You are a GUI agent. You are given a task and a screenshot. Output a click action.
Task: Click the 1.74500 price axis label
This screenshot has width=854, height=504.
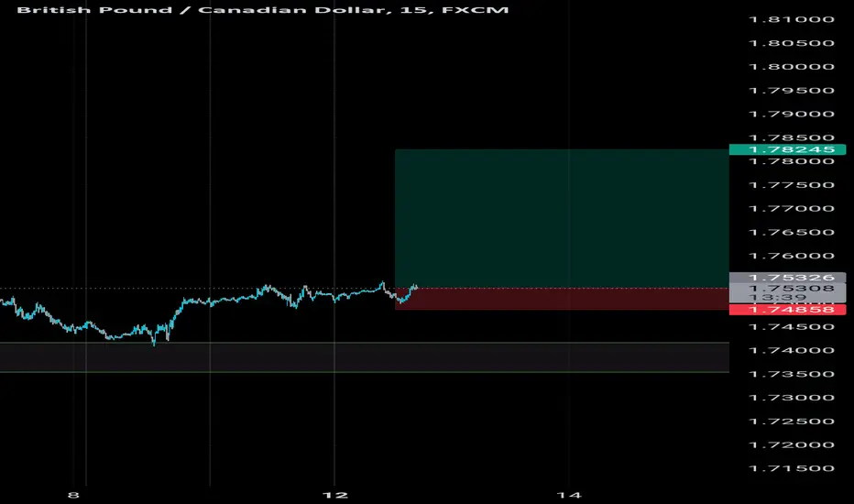point(792,327)
